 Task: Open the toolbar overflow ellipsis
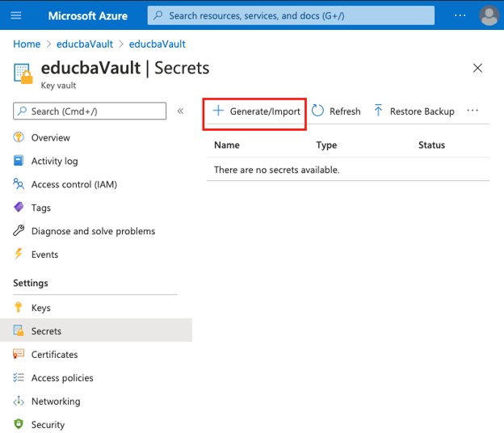472,111
